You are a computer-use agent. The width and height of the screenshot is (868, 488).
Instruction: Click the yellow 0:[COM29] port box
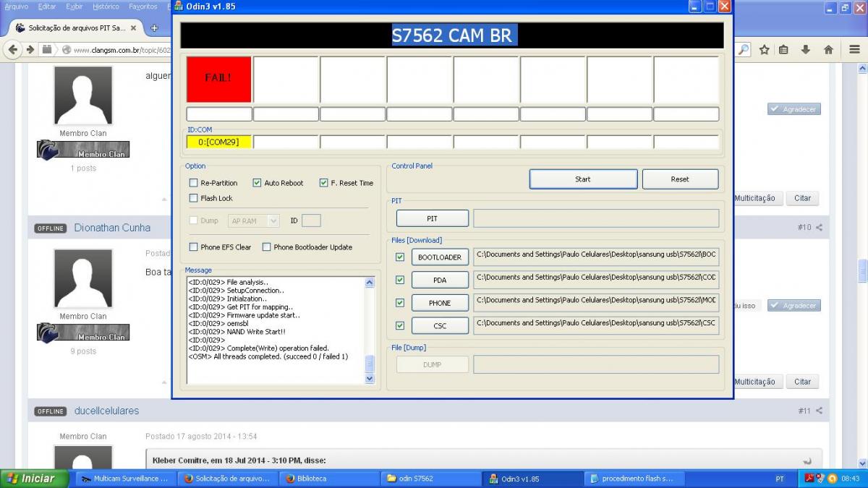(218, 142)
